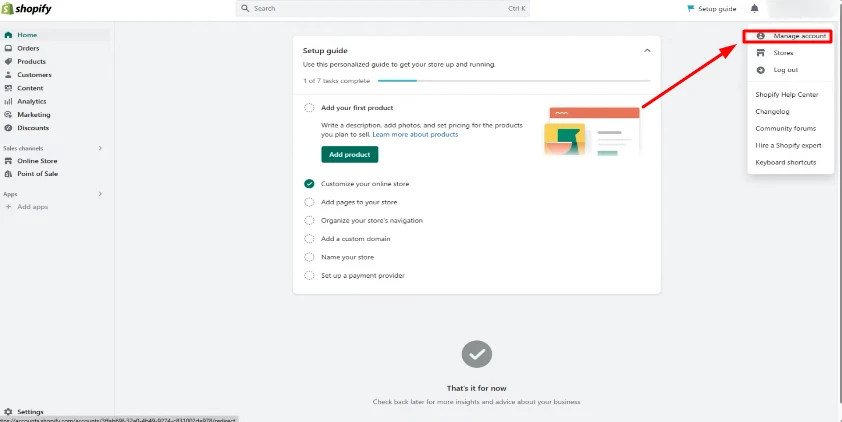Click the Orders sidebar icon
The height and width of the screenshot is (422, 842).
(8, 48)
